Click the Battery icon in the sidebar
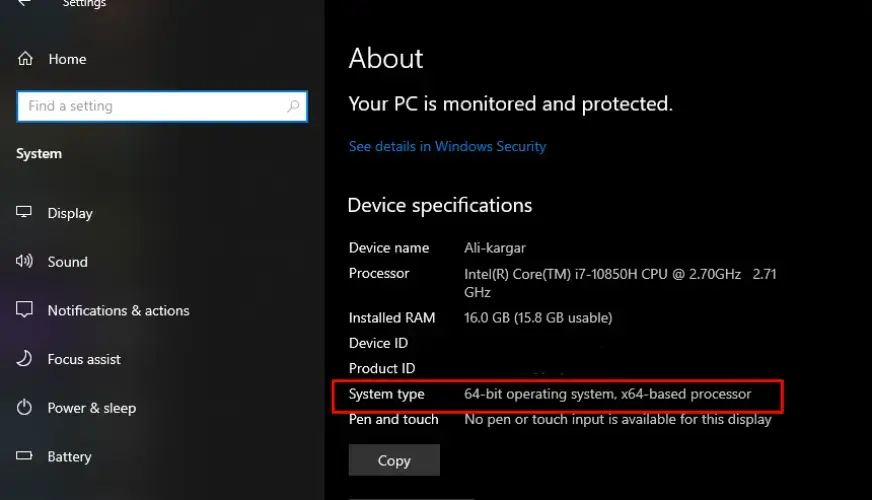 point(25,457)
